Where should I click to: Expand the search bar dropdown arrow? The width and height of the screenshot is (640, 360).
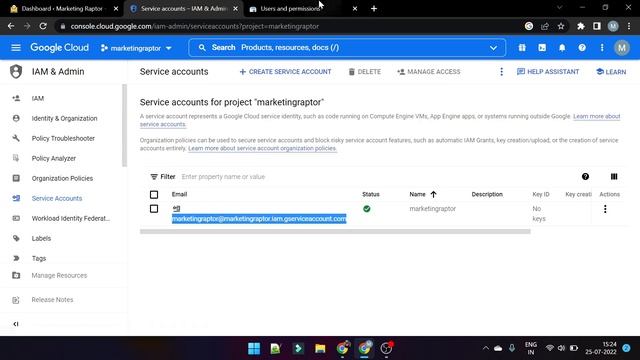point(493,48)
